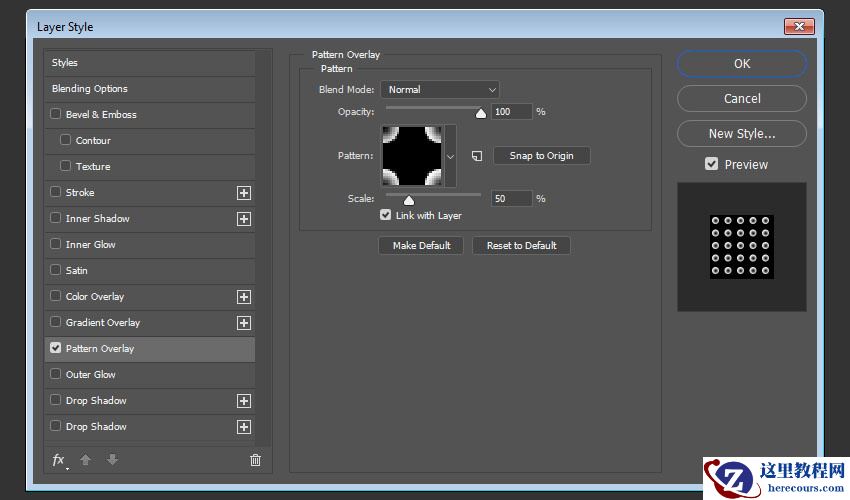Viewport: 850px width, 500px height.
Task: Uncheck the Pattern Overlay checkbox
Action: (55, 348)
